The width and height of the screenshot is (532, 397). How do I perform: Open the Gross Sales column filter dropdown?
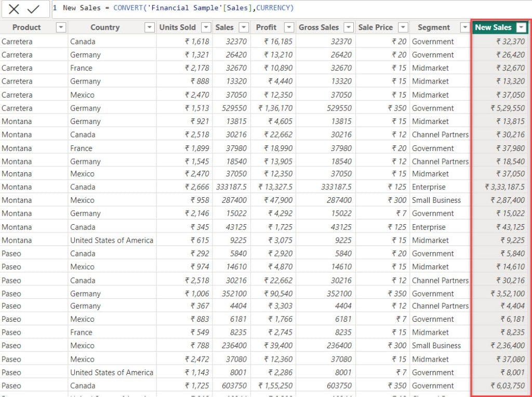pos(349,28)
